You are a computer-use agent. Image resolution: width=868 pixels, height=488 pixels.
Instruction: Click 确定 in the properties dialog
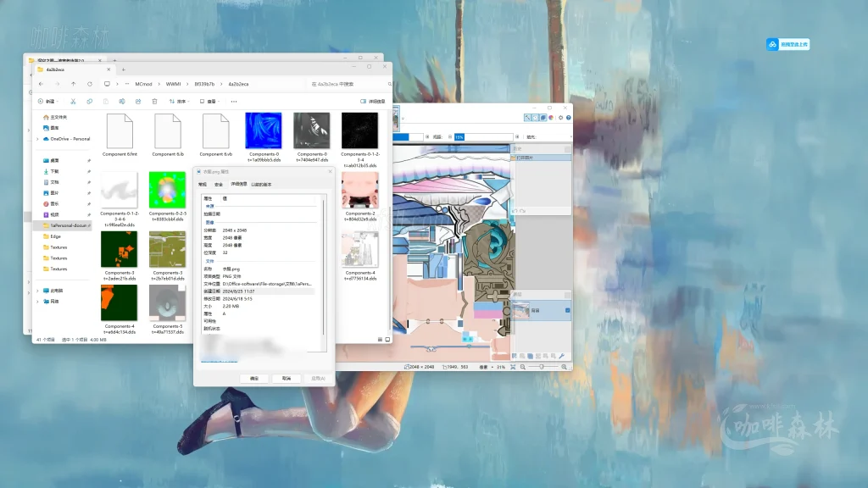point(254,379)
